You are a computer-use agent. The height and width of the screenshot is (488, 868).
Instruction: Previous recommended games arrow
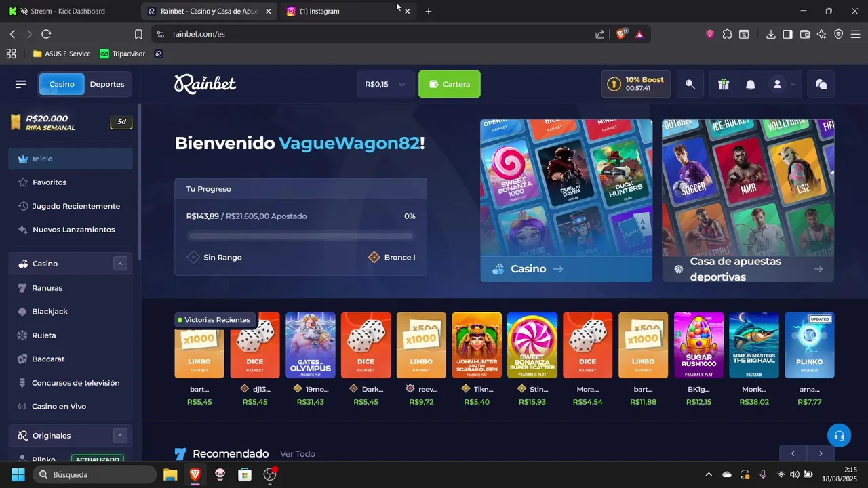click(x=793, y=453)
